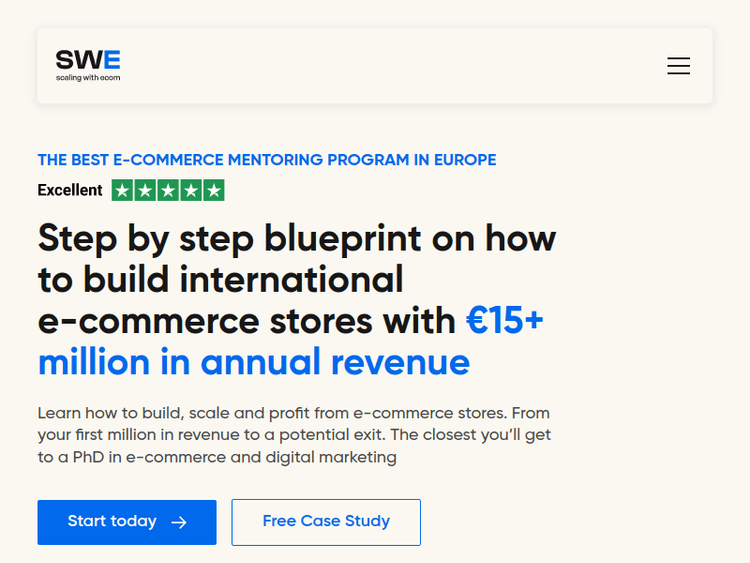Image resolution: width=750 pixels, height=563 pixels.
Task: Click the blue '€15+' amount in the heading
Action: [504, 321]
